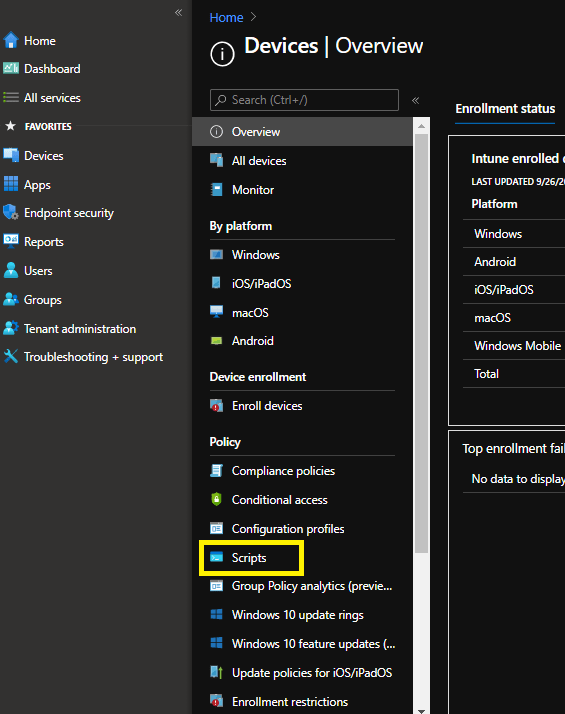Viewport: 565px width, 714px height.
Task: Focus the Search (Ctrl+/) field
Action: [304, 100]
